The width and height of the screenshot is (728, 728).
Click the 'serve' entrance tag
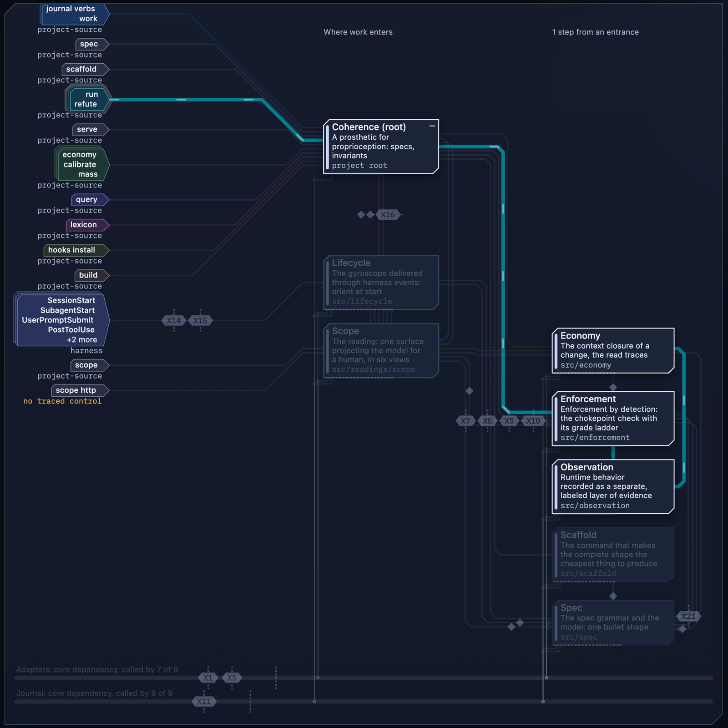(91, 129)
